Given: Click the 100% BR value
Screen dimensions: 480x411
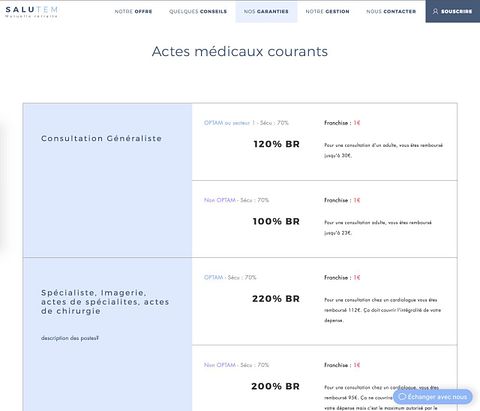Looking at the screenshot, I should pos(276,221).
